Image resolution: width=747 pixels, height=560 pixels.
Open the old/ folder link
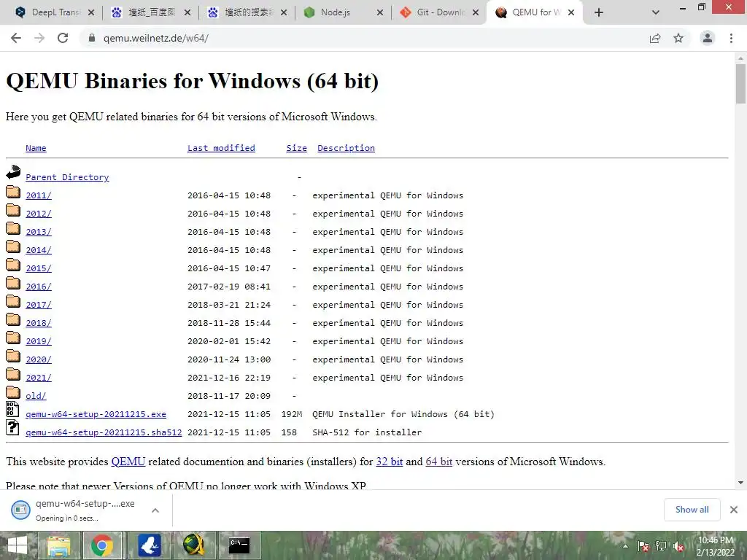point(36,396)
